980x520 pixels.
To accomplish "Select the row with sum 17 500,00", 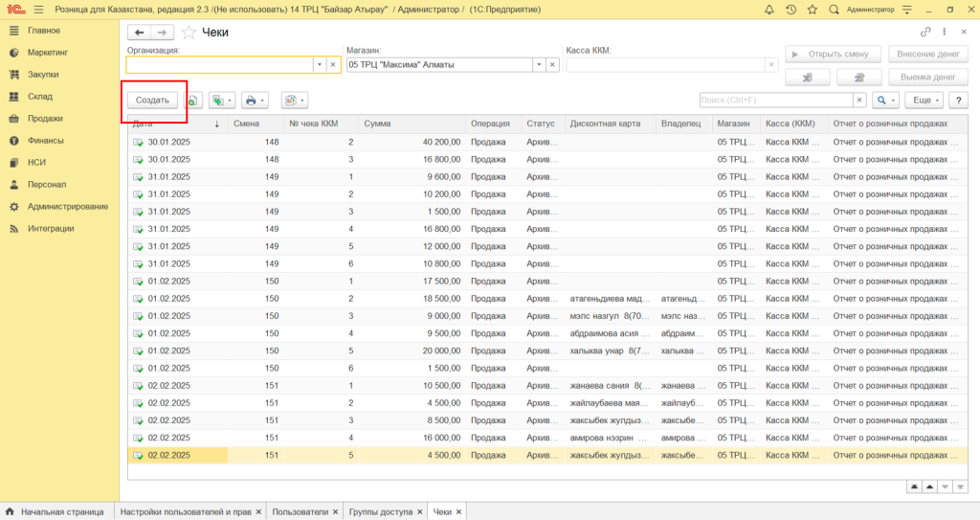I will (547, 282).
